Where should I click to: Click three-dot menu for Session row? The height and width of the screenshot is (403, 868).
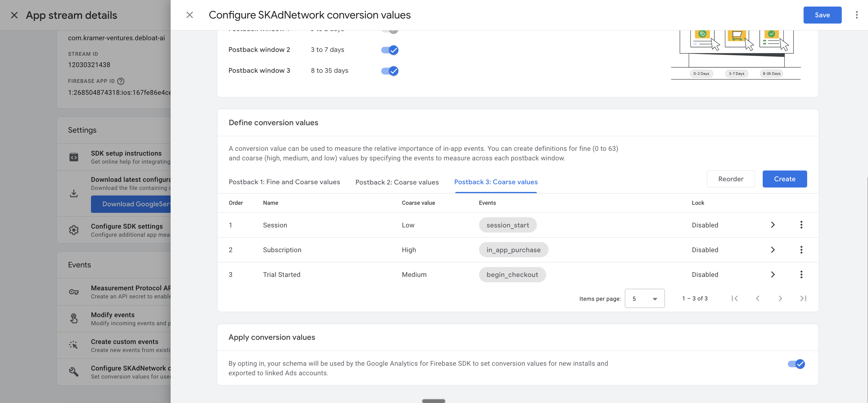point(801,224)
